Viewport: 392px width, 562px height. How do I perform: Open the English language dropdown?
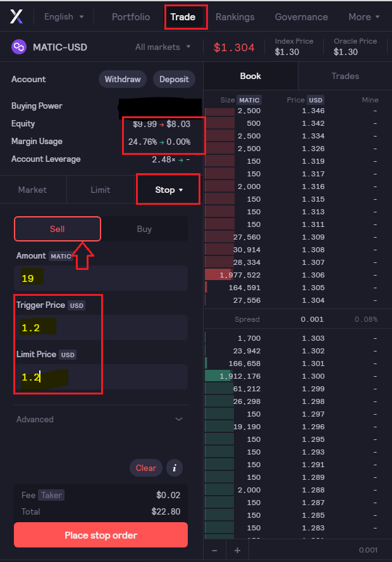coord(64,17)
